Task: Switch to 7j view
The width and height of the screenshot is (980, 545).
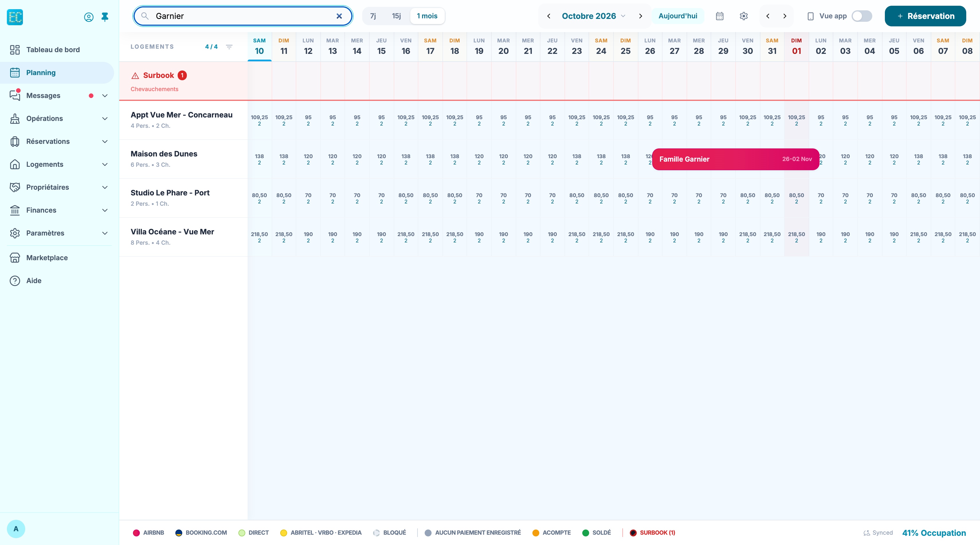Action: click(373, 16)
